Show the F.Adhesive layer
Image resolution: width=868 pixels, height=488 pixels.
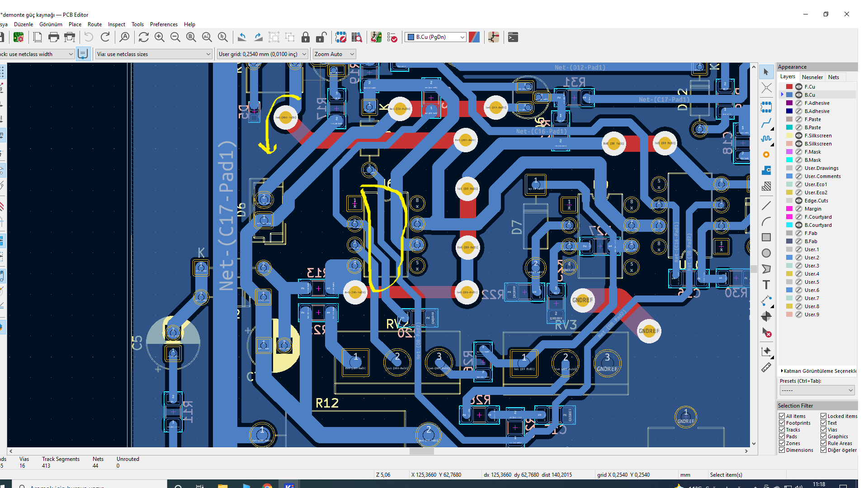tap(799, 103)
